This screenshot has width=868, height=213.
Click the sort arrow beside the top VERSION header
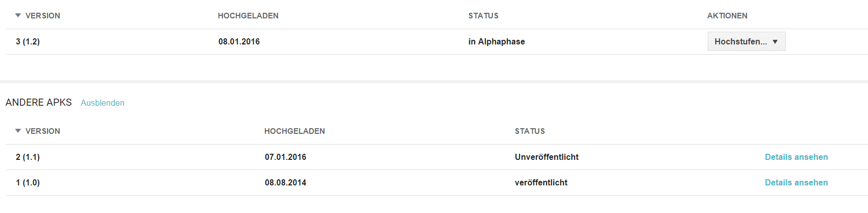point(18,16)
